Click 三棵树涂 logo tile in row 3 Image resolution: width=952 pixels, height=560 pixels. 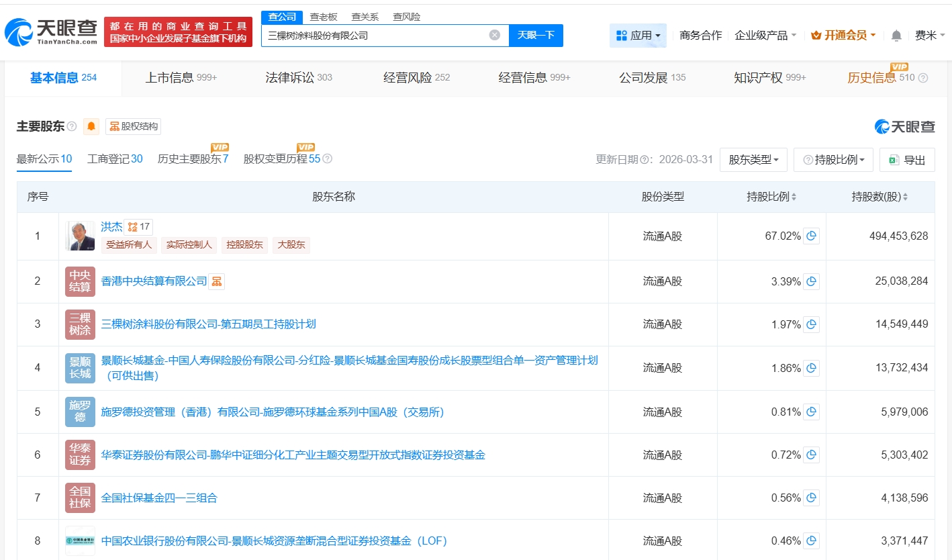pyautogui.click(x=80, y=324)
